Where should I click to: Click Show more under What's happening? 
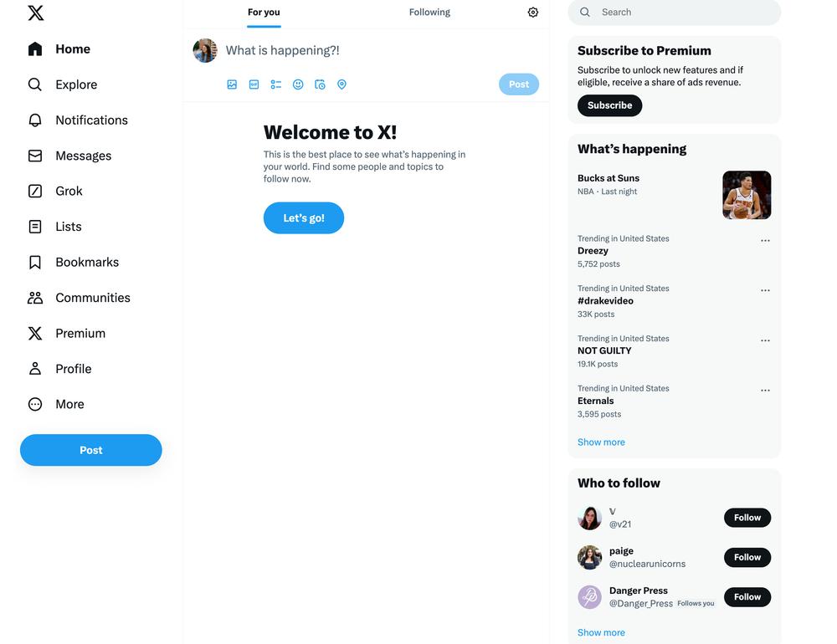(x=601, y=442)
